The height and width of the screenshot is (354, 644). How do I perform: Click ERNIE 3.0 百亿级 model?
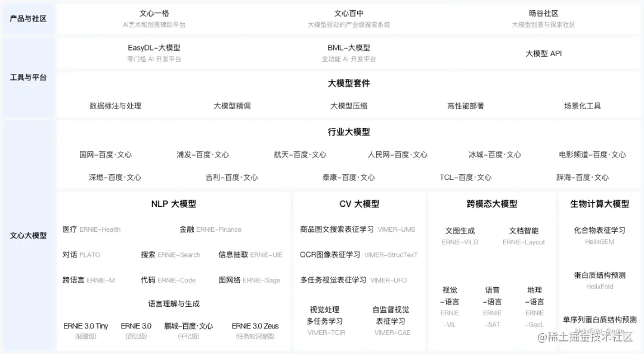click(136, 331)
